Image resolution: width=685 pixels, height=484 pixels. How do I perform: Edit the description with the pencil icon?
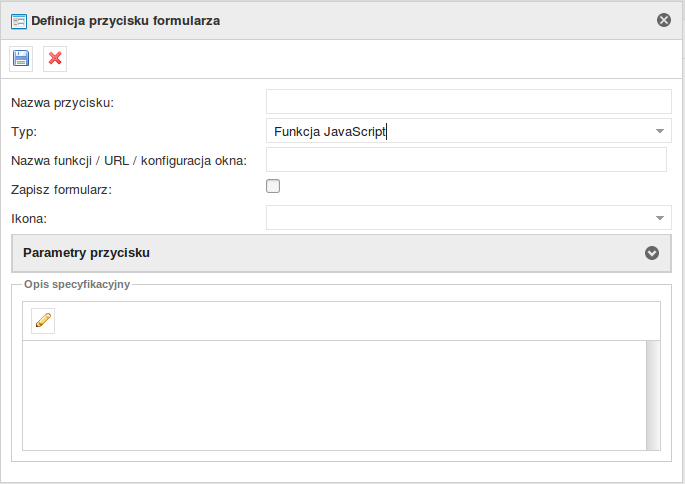coord(43,321)
